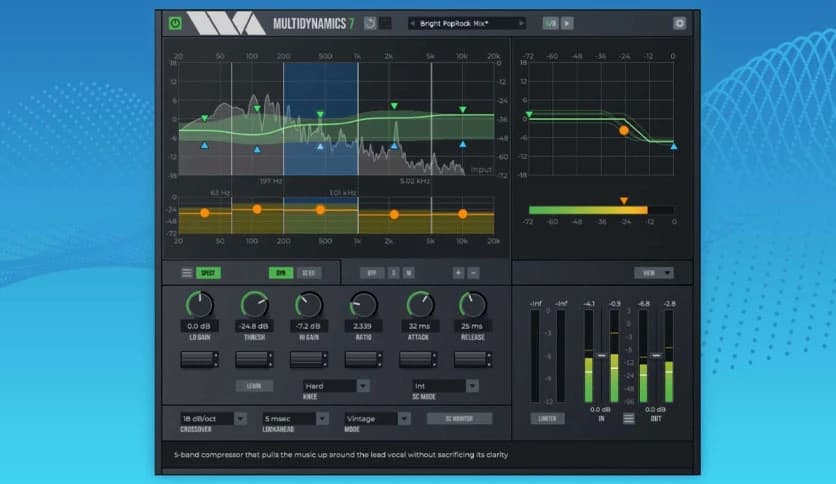The image size is (836, 484).
Task: Click the dark square next to reset icon
Action: 385,23
